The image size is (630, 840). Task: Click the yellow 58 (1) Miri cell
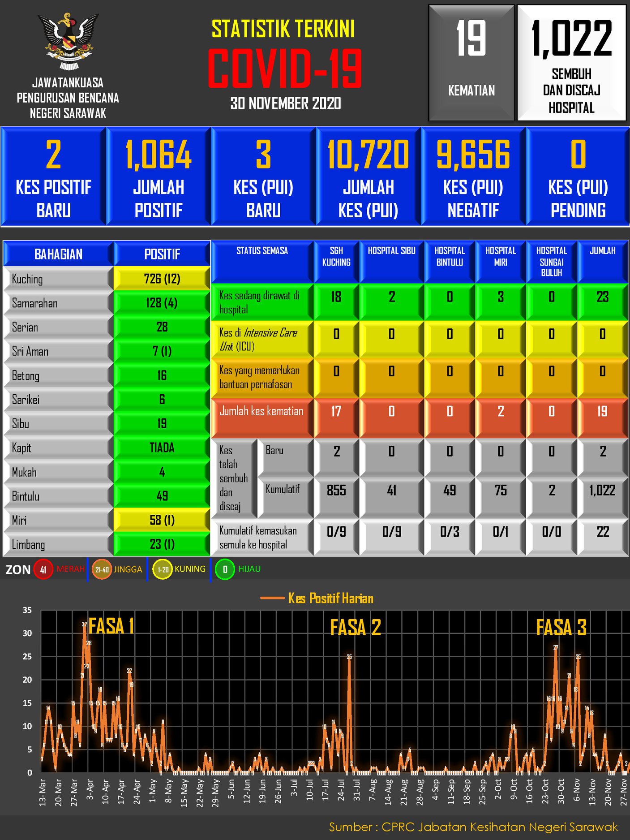pos(162,520)
